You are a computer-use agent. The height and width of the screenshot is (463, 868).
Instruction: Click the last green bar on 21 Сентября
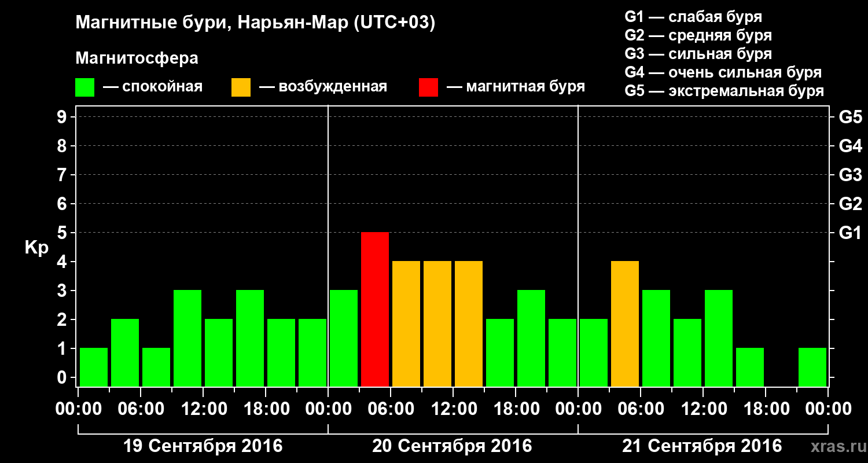click(x=812, y=367)
